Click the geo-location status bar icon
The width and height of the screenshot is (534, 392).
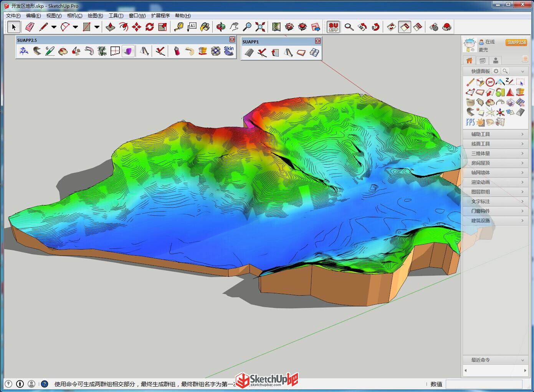(8, 384)
